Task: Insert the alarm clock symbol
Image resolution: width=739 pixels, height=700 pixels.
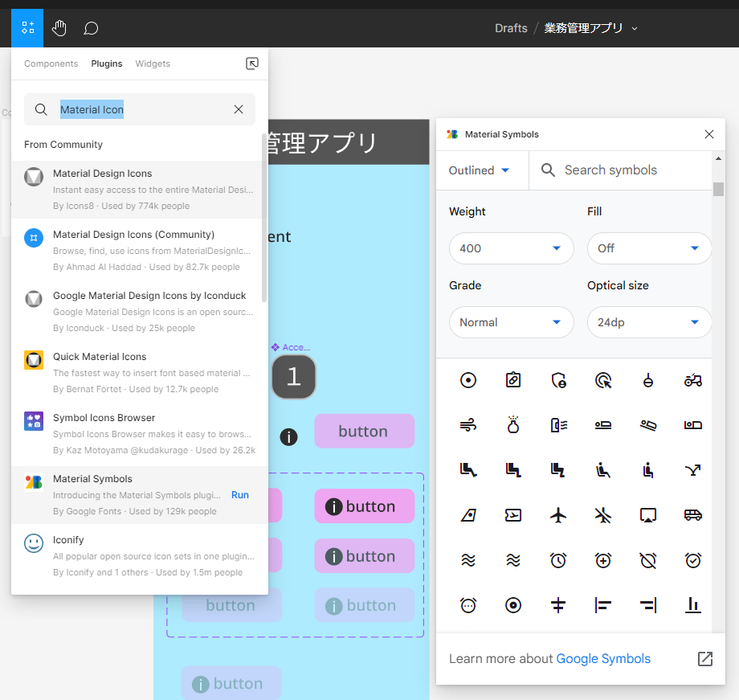Action: [558, 560]
